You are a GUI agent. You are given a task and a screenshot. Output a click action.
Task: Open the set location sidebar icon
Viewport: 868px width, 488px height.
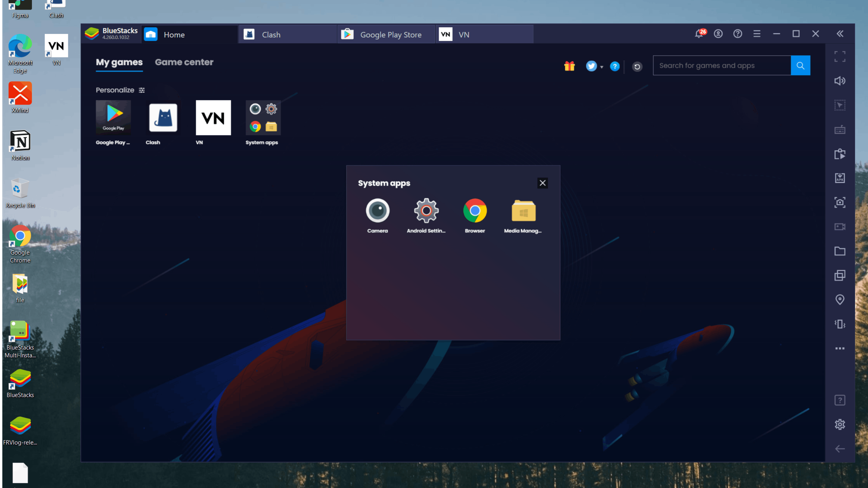[840, 299]
